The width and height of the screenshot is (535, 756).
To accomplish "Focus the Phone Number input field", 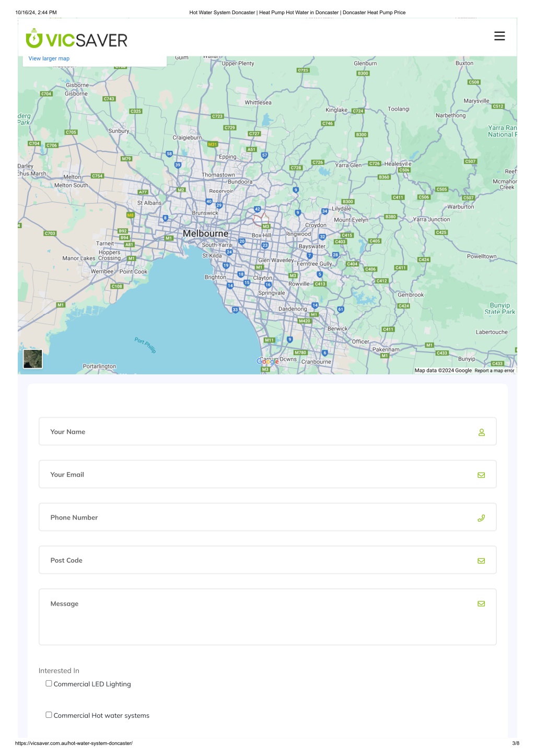I will pyautogui.click(x=267, y=517).
